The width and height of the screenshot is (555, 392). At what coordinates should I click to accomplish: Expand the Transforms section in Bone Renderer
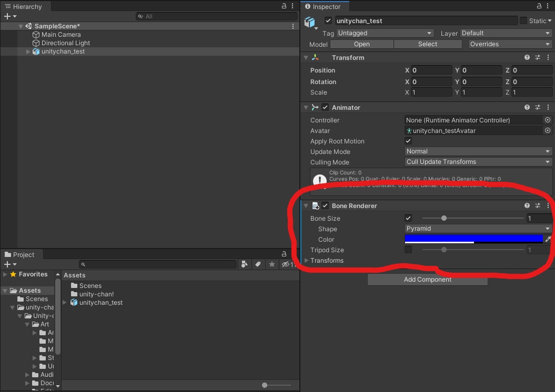[306, 260]
